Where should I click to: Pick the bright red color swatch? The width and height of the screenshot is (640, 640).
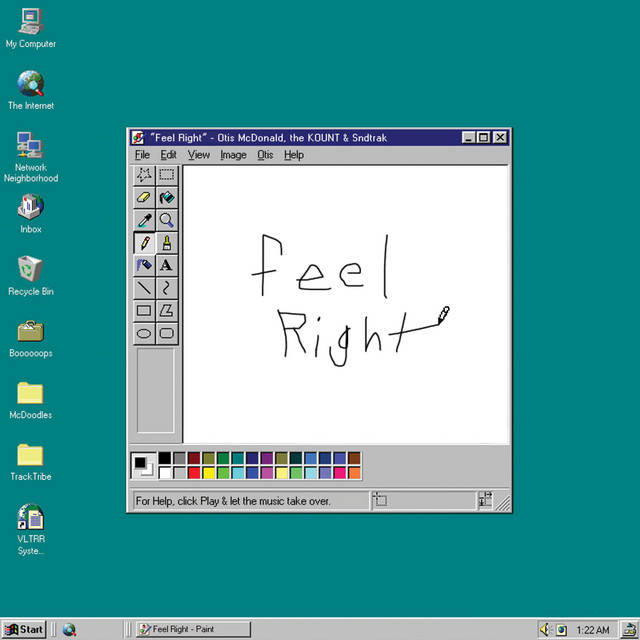[194, 473]
